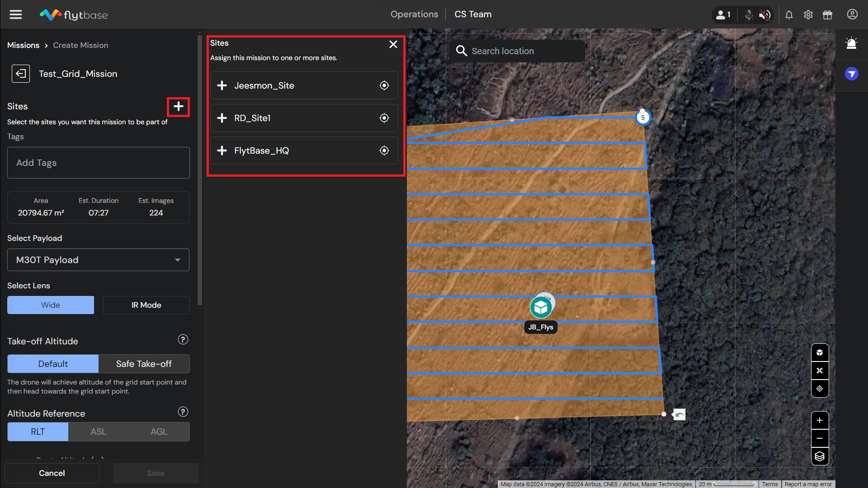Viewport: 868px width, 488px height.
Task: Zoom in on the map
Action: (820, 420)
